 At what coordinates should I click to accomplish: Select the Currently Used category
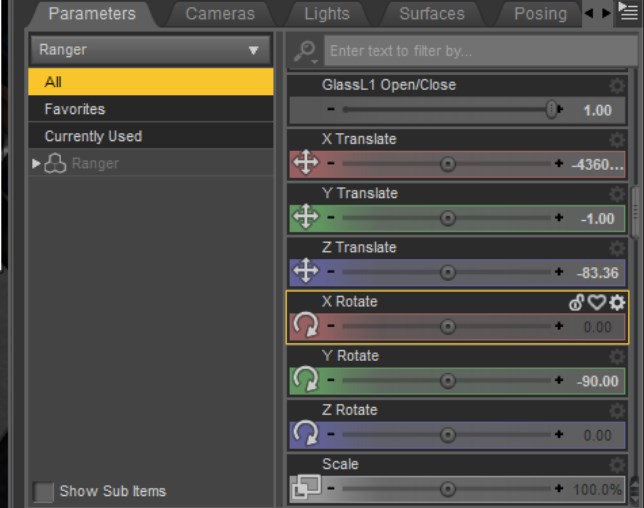[x=151, y=136]
